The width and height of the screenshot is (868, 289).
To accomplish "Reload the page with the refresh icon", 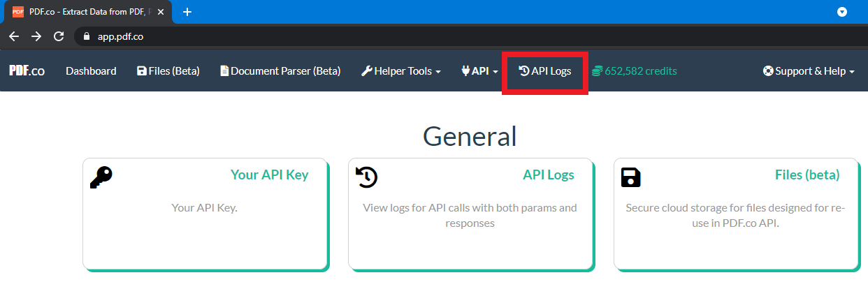I will (x=59, y=36).
